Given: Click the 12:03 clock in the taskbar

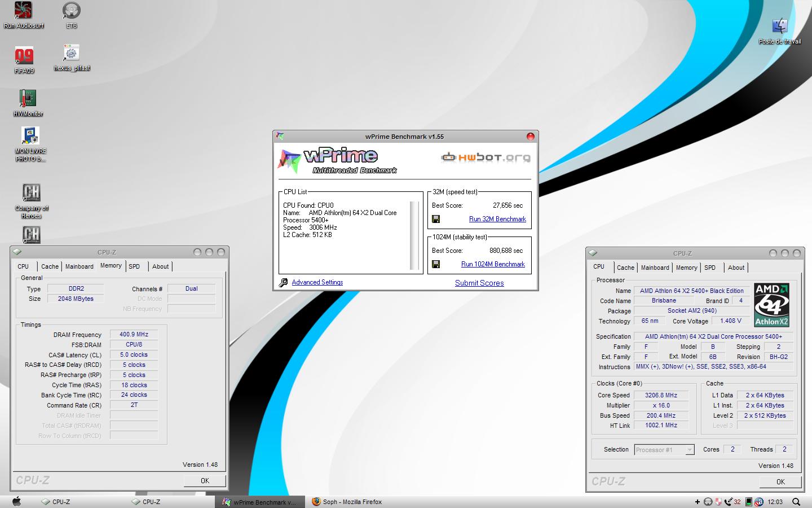Looking at the screenshot, I should pyautogui.click(x=775, y=502).
